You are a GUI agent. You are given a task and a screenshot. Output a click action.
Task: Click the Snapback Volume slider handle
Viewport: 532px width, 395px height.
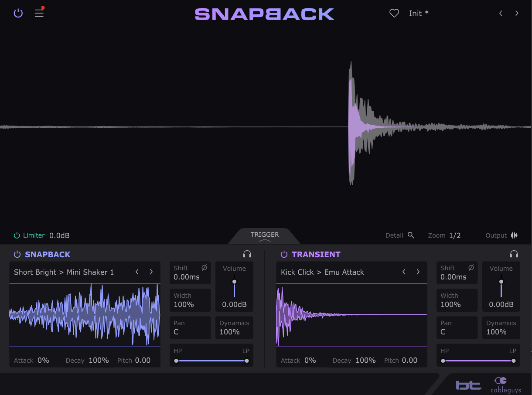point(234,282)
